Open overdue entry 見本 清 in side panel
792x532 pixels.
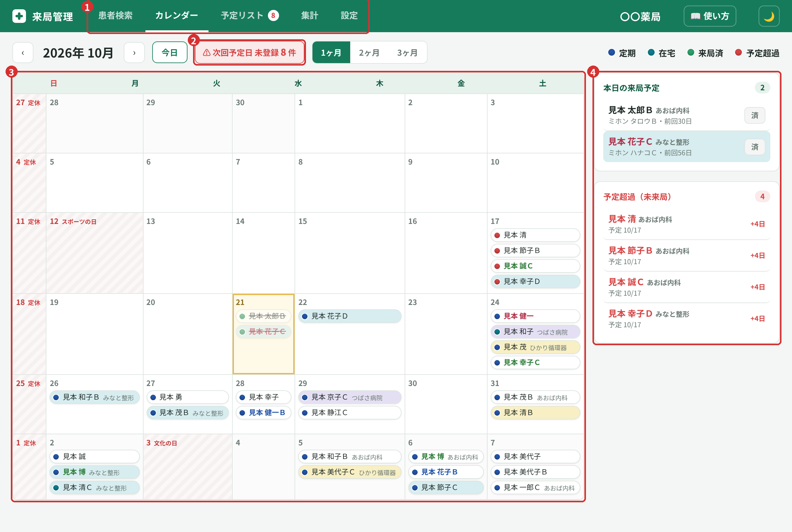686,224
